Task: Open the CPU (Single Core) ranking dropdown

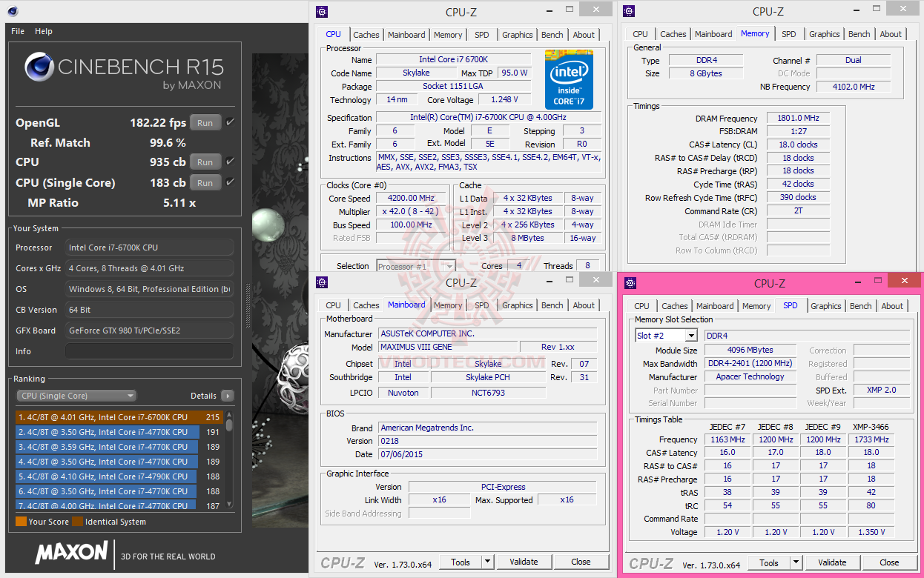Action: (x=76, y=396)
